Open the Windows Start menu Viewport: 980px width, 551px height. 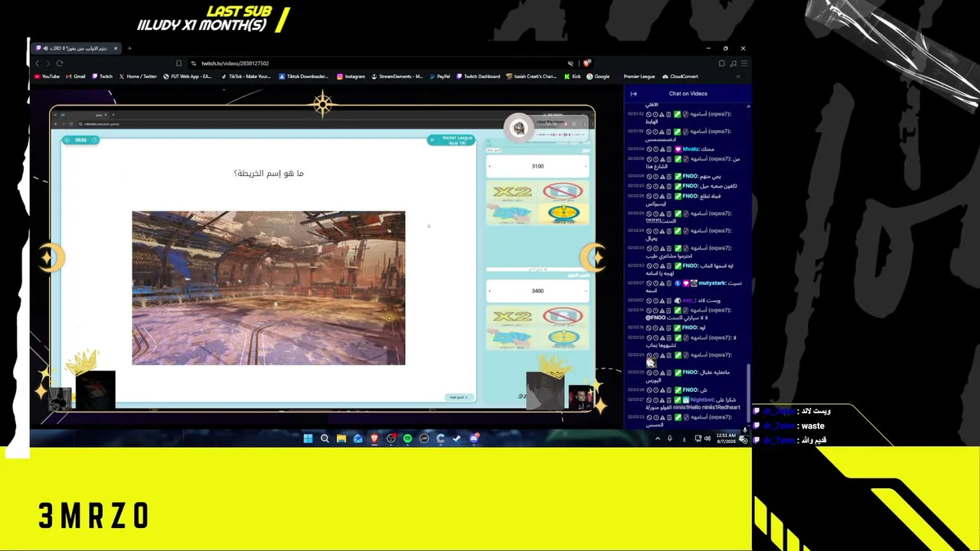(308, 439)
